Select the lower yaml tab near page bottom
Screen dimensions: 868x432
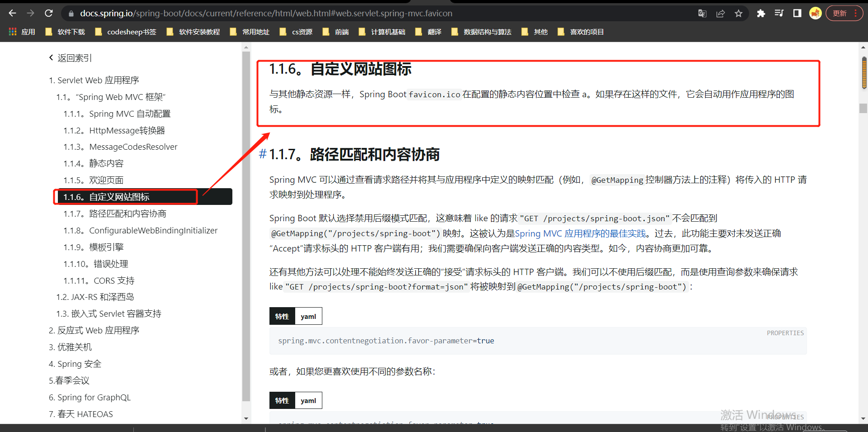(308, 400)
